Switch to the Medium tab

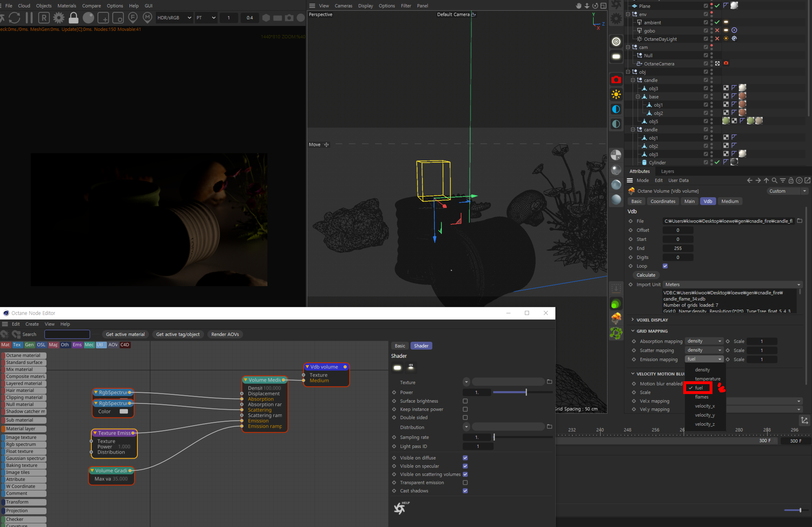coord(730,201)
